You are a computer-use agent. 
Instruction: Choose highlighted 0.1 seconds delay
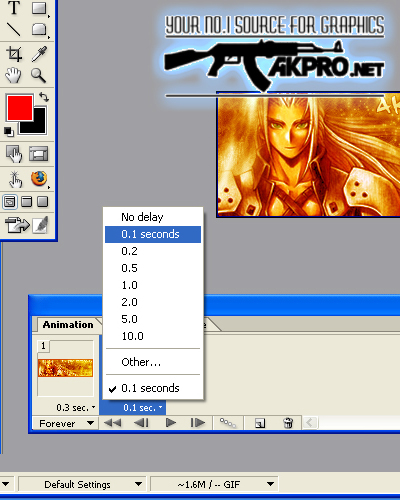[153, 234]
